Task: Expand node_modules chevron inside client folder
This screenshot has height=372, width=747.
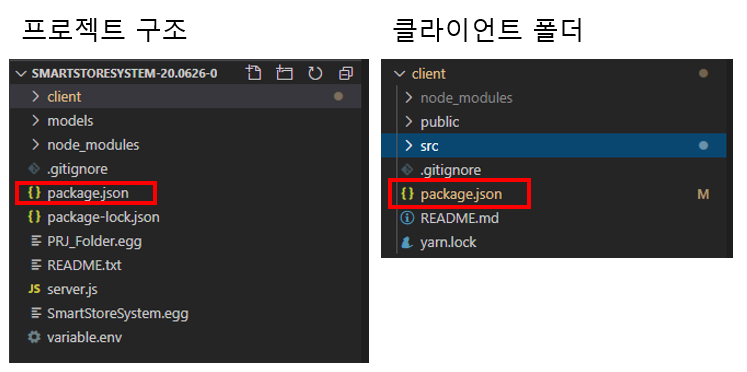Action: (x=408, y=98)
